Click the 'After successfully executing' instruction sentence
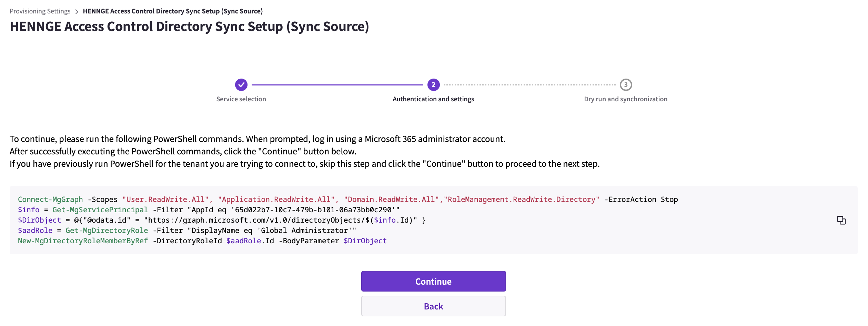The height and width of the screenshot is (326, 868). [x=183, y=151]
